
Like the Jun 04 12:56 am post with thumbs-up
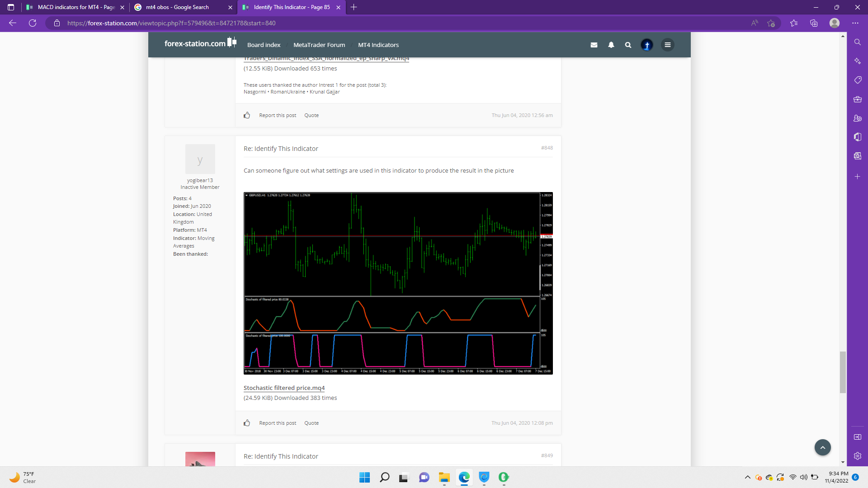(x=247, y=115)
